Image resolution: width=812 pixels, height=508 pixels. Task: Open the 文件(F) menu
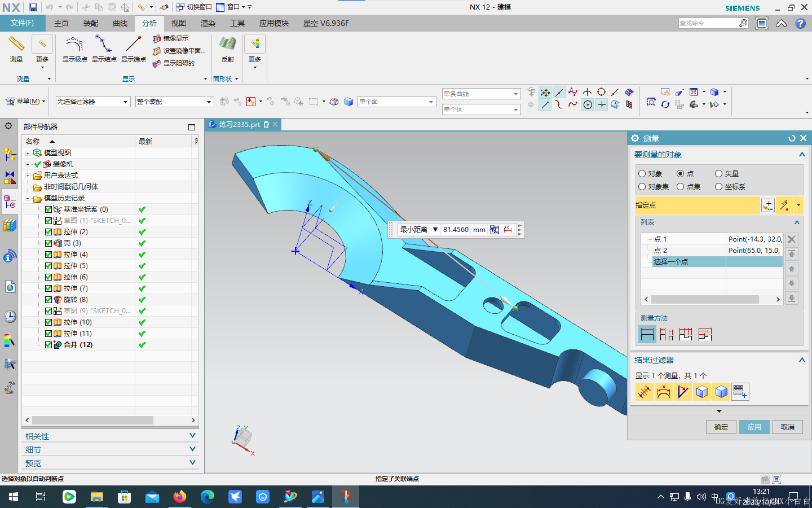coord(23,23)
